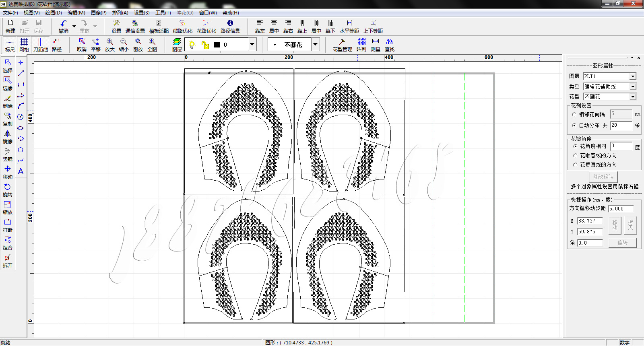Toggle the 网格 grid display icon
The height and width of the screenshot is (346, 644).
(24, 42)
